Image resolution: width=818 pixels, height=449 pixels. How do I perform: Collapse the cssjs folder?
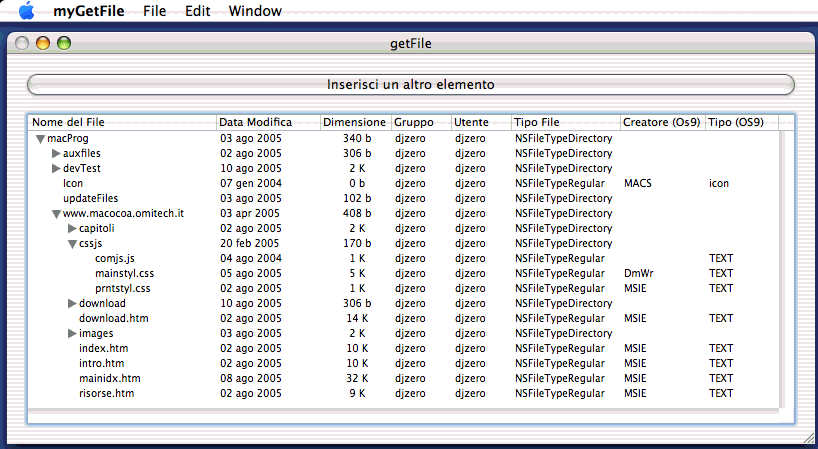point(72,244)
